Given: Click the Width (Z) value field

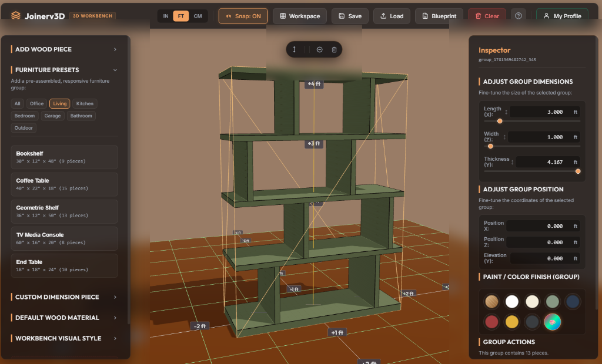Looking at the screenshot, I should [544, 137].
